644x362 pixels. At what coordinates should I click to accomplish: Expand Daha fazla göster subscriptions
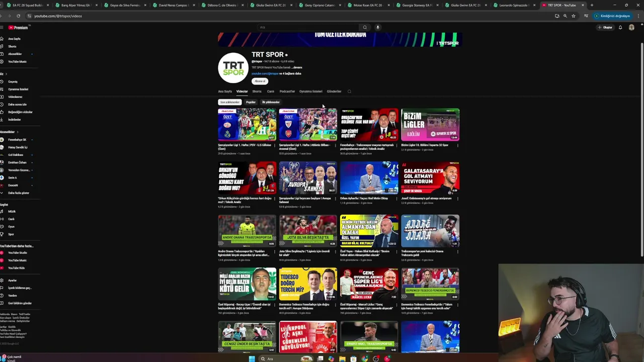[x=18, y=193]
